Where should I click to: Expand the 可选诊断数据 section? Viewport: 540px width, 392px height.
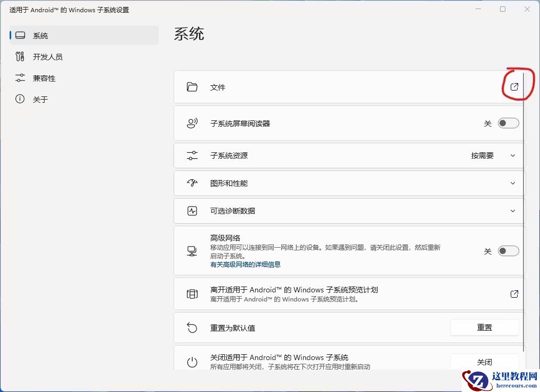pyautogui.click(x=512, y=210)
